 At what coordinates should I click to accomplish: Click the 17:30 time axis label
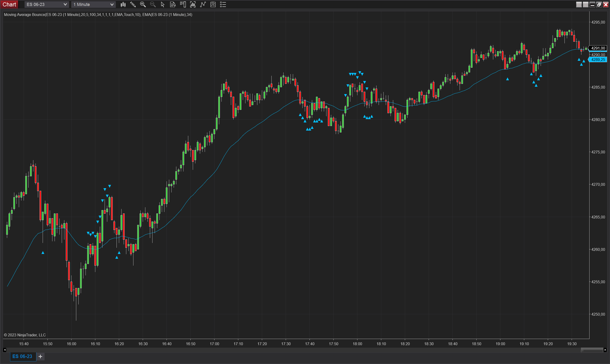click(x=286, y=344)
